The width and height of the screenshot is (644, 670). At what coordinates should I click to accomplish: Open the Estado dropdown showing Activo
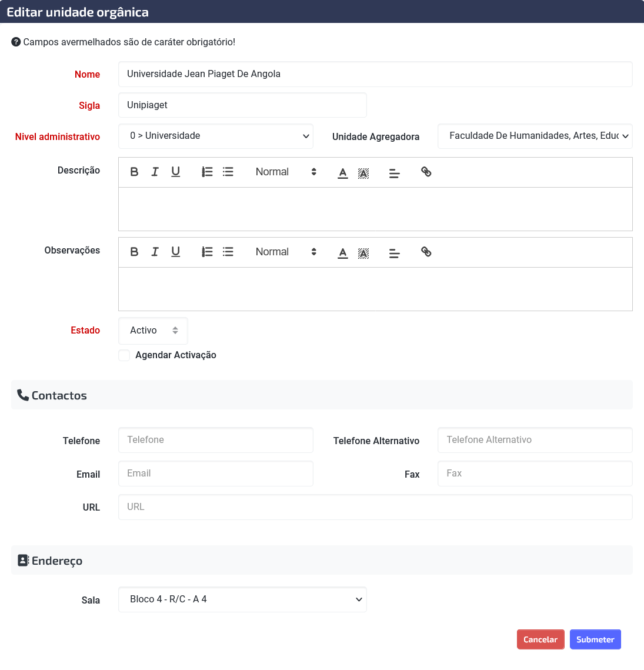pos(153,331)
